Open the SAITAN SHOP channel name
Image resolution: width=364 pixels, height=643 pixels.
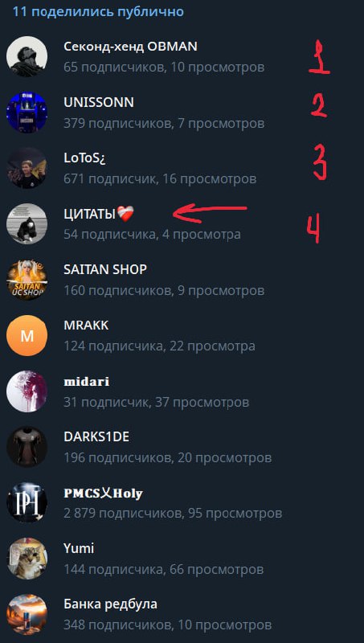105,270
